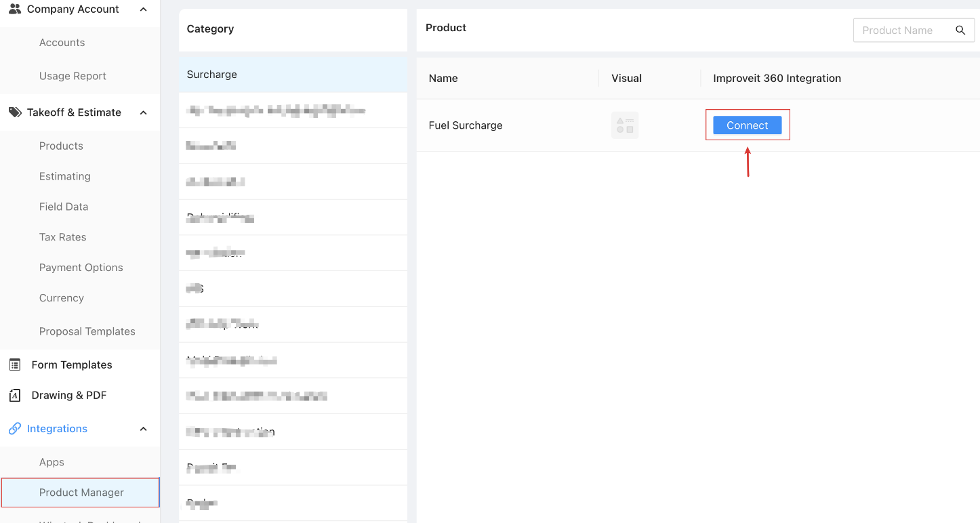Open Form Templates section

point(72,364)
